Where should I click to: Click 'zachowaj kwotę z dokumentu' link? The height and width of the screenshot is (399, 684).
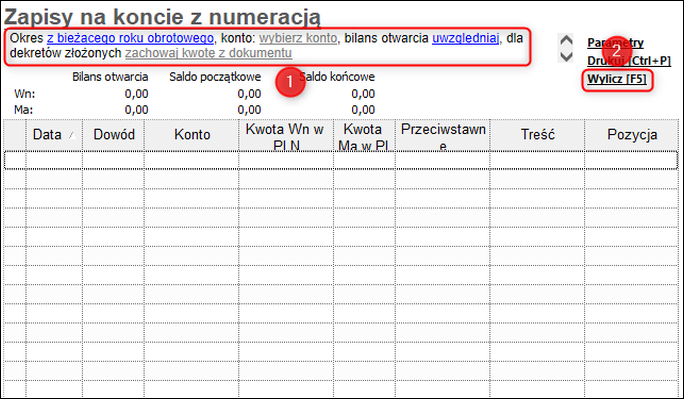click(209, 53)
